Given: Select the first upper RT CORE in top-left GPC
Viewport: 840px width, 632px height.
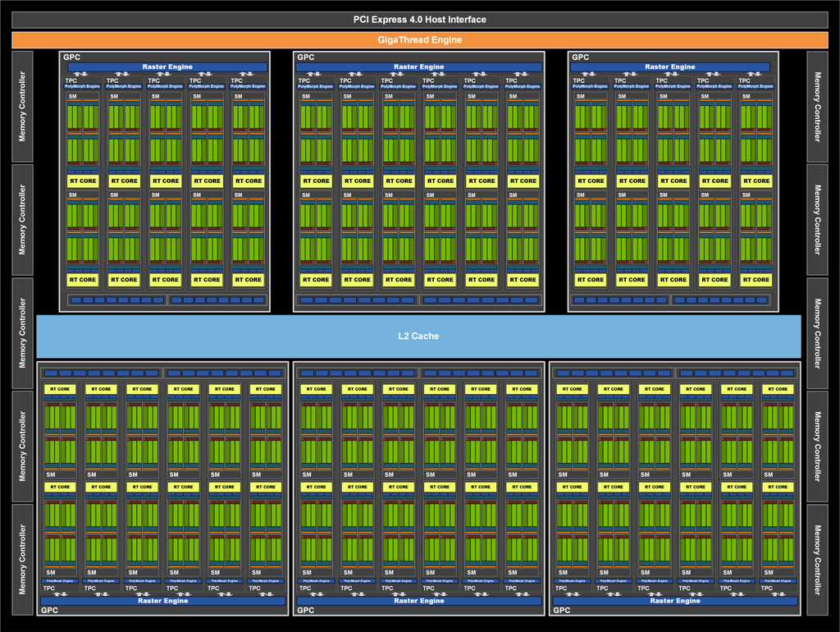Looking at the screenshot, I should pos(82,181).
